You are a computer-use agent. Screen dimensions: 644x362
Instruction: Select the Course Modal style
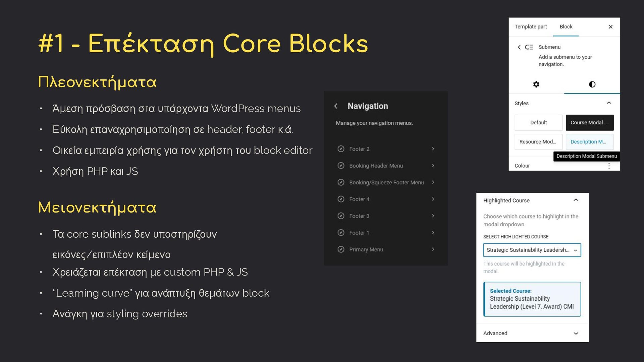tap(589, 123)
